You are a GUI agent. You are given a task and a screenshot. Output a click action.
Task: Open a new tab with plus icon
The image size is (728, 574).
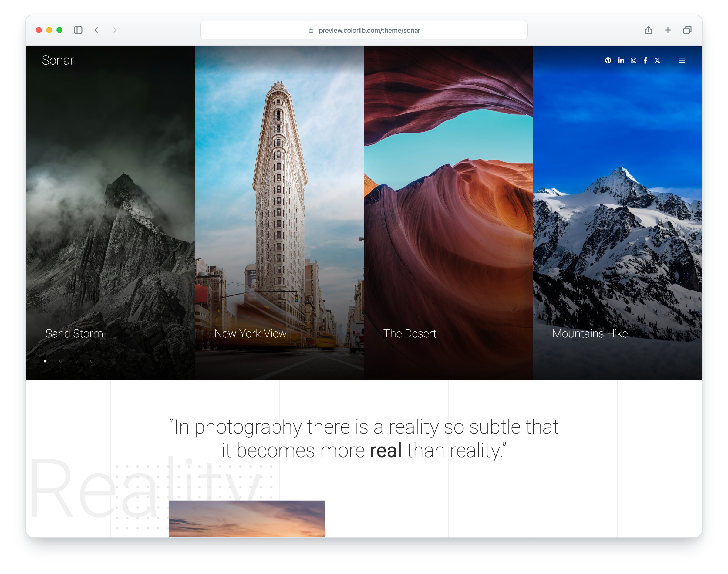click(x=668, y=30)
